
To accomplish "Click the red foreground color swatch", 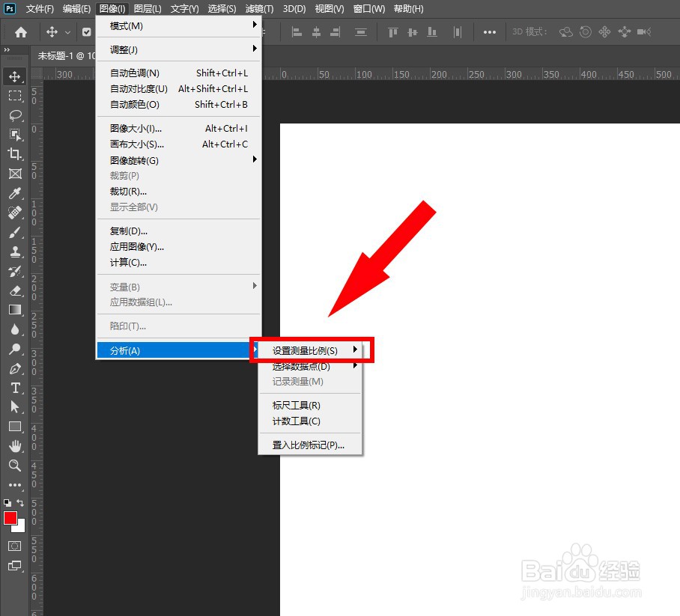I will [x=10, y=517].
